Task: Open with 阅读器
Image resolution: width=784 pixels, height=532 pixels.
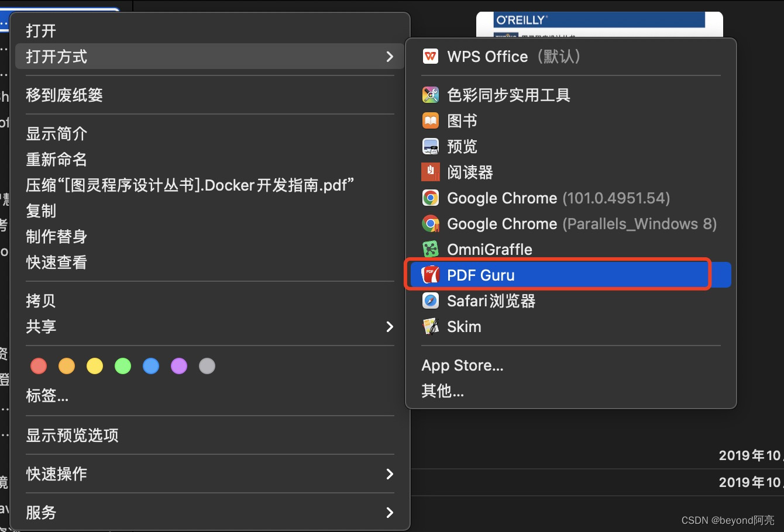Action: (571, 172)
